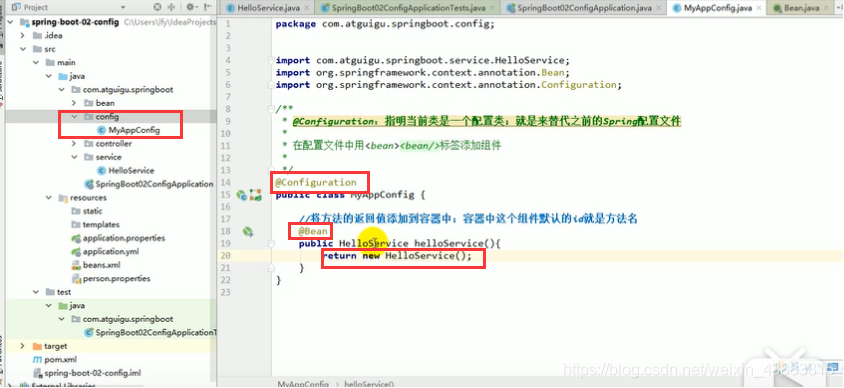Open the Project view dropdown arrow

point(123,8)
